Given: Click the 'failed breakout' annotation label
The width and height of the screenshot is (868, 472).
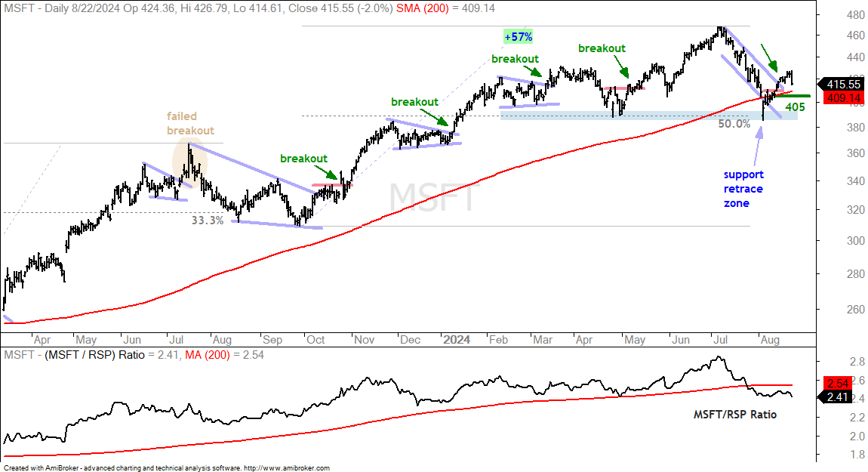Looking at the screenshot, I should click(190, 123).
